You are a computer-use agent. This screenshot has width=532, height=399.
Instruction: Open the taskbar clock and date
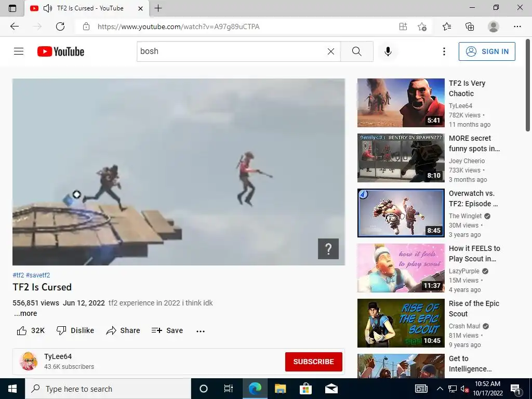[x=487, y=389]
